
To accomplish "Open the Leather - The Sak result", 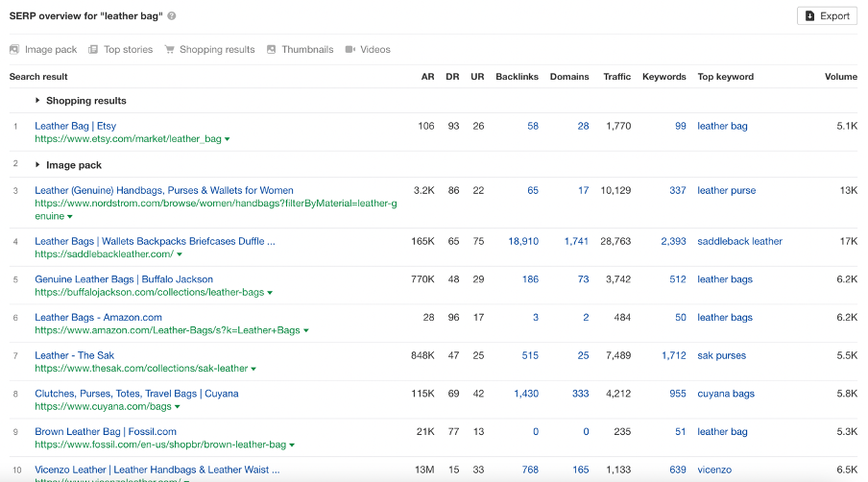I will [74, 355].
